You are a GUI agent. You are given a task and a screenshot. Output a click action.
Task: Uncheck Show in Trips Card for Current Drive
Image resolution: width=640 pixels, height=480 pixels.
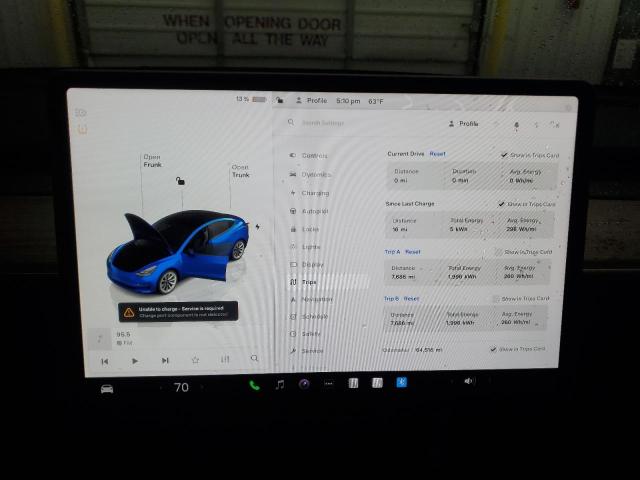tap(504, 155)
